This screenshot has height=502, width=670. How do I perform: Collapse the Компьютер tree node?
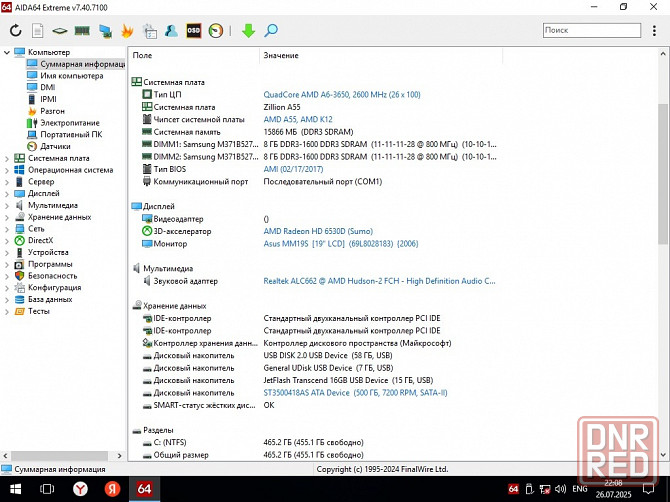click(7, 52)
